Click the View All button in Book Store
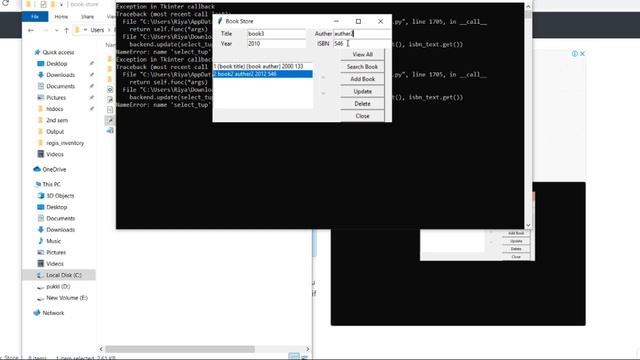This screenshot has width=640, height=360. point(362,54)
